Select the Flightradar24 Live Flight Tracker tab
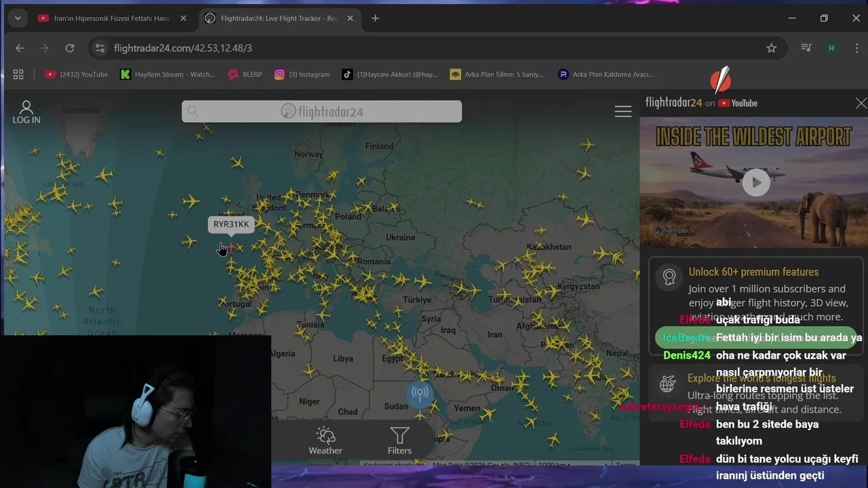The image size is (868, 488). pos(279,18)
